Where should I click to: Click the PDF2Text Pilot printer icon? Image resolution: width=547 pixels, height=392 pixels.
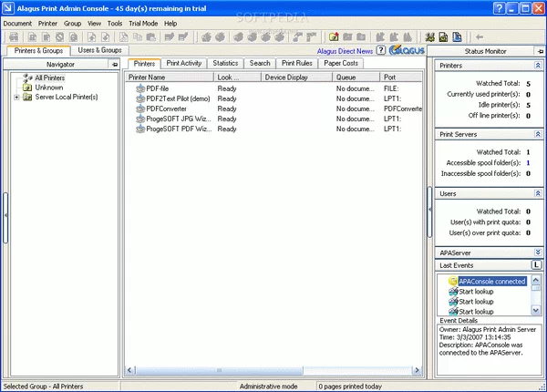point(140,98)
